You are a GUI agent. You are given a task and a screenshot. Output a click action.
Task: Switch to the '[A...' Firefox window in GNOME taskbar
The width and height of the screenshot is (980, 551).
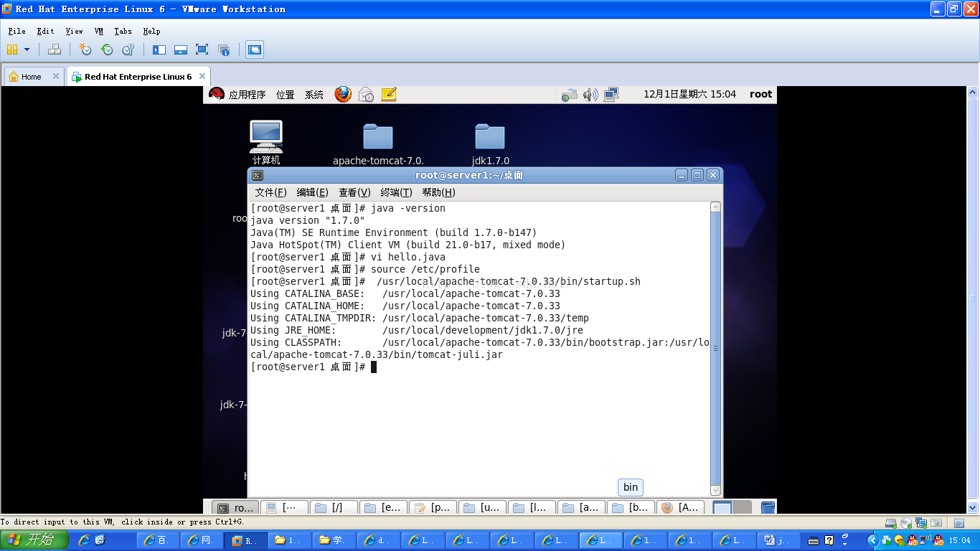click(x=680, y=507)
